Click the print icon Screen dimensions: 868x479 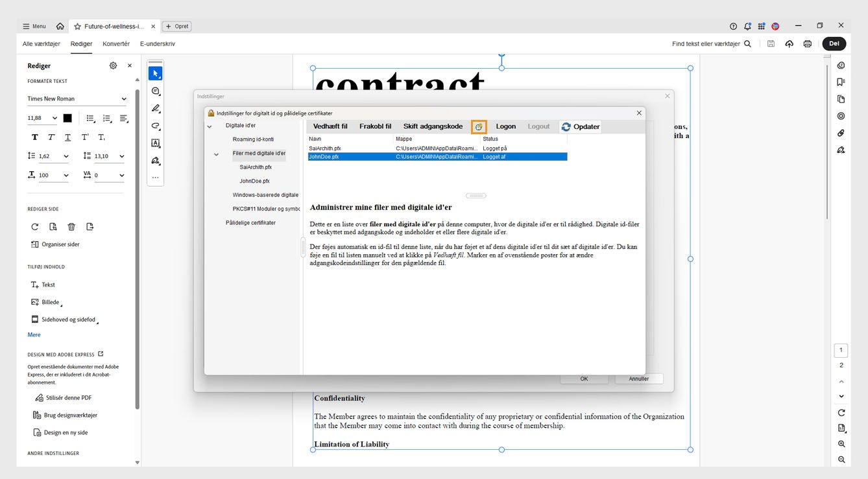point(808,44)
